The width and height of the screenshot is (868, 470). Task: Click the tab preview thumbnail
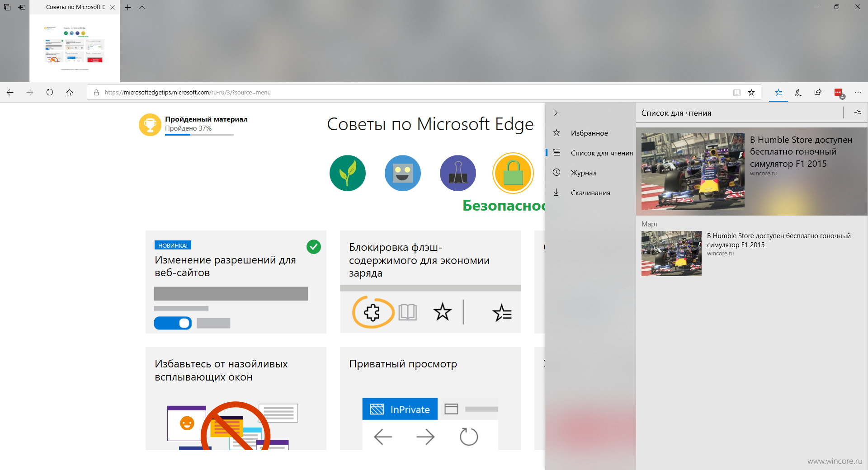pos(75,47)
